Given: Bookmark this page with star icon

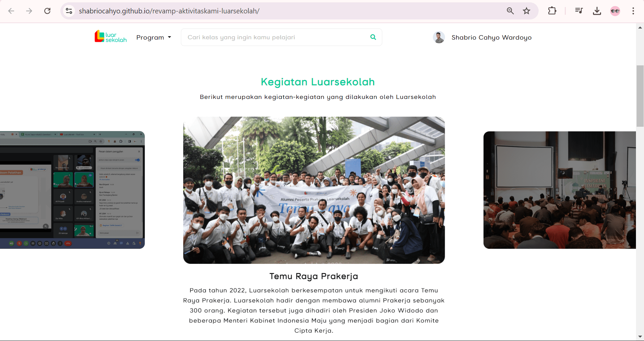Looking at the screenshot, I should tap(527, 11).
